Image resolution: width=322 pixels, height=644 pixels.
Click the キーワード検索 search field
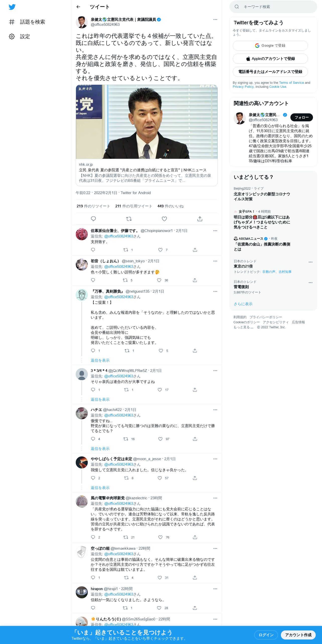pyautogui.click(x=273, y=7)
